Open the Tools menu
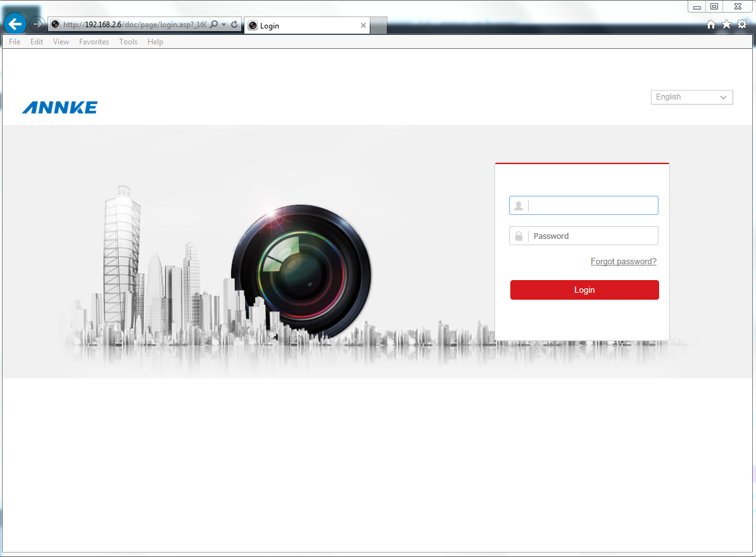The width and height of the screenshot is (756, 557). tap(128, 42)
